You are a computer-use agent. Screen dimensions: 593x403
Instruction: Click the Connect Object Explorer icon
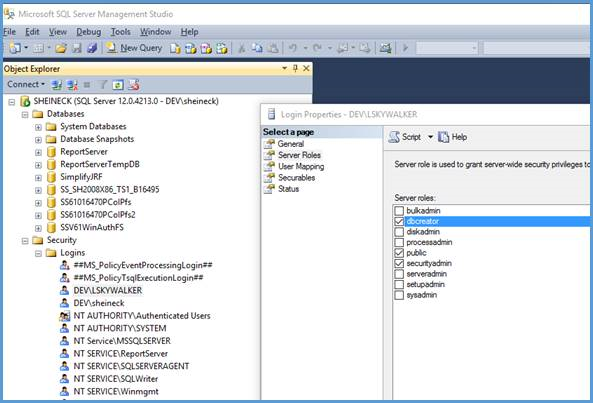[57, 85]
